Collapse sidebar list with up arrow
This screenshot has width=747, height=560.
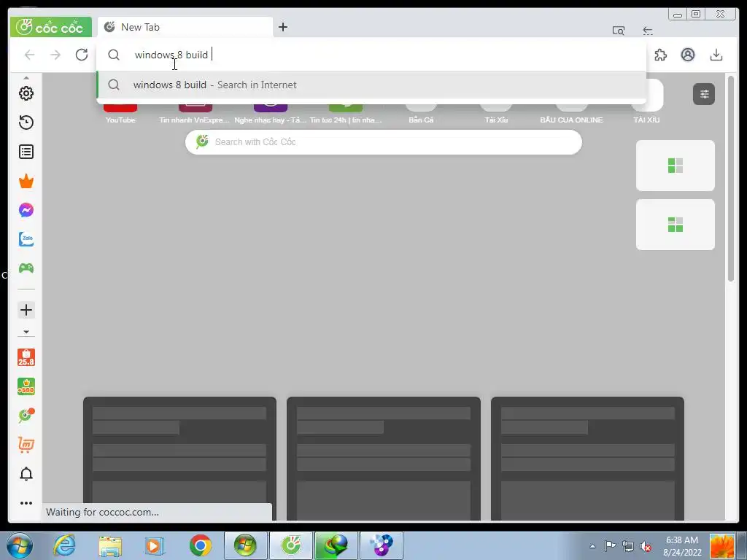26,77
